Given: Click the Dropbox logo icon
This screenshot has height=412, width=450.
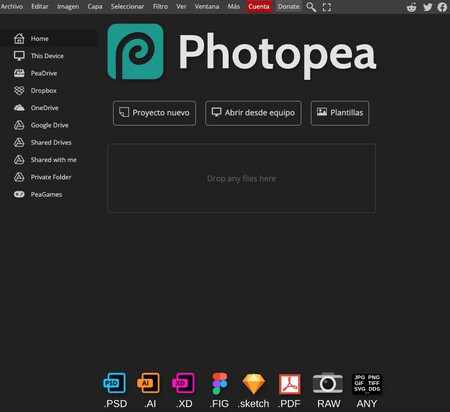Looking at the screenshot, I should pos(19,90).
